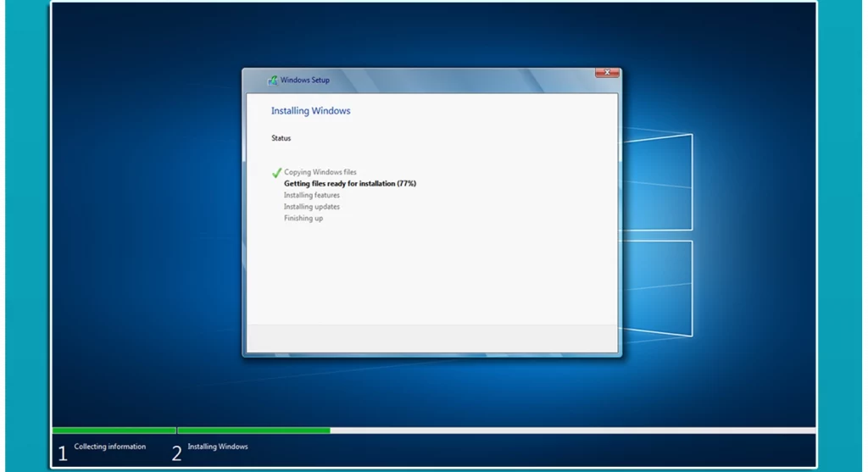Close the Windows Setup dialog
This screenshot has height=472, width=868.
click(x=607, y=74)
